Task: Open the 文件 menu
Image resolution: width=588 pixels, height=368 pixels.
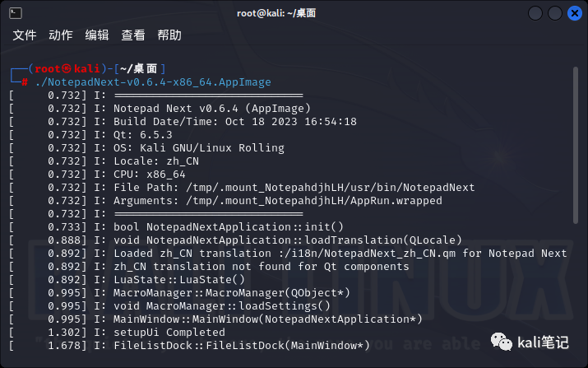Action: pos(25,35)
